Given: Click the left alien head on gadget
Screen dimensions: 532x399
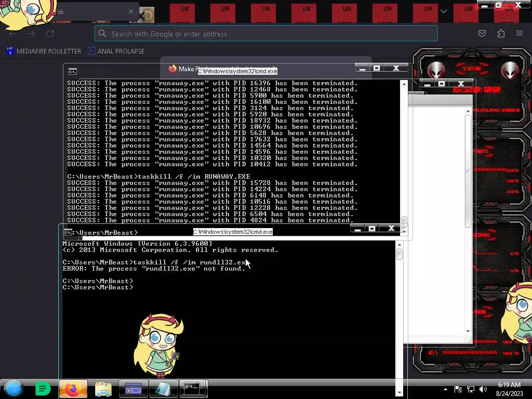Looking at the screenshot, I should tap(436, 71).
